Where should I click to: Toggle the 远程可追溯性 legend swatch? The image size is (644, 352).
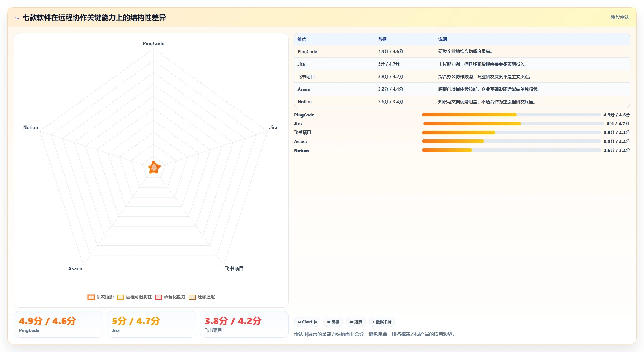click(x=121, y=297)
